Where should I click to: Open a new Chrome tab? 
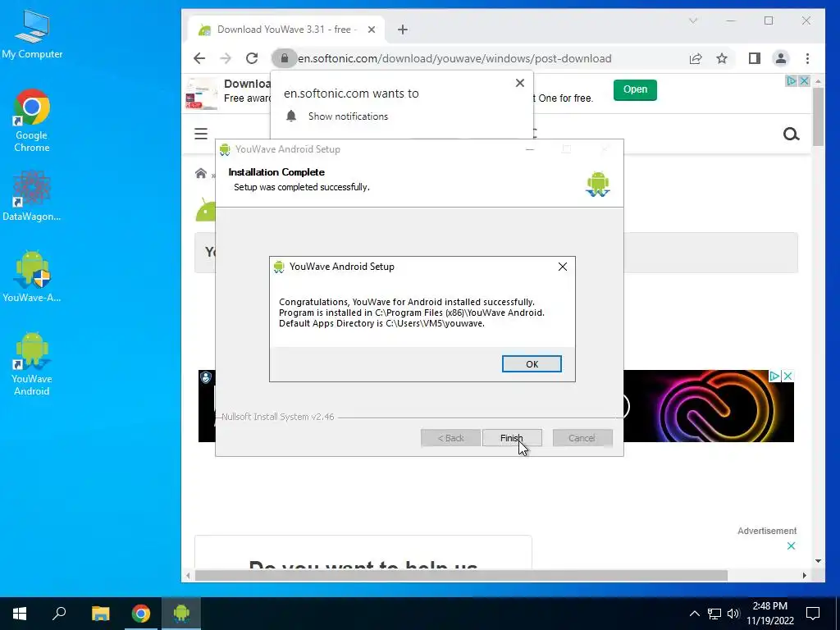[403, 30]
